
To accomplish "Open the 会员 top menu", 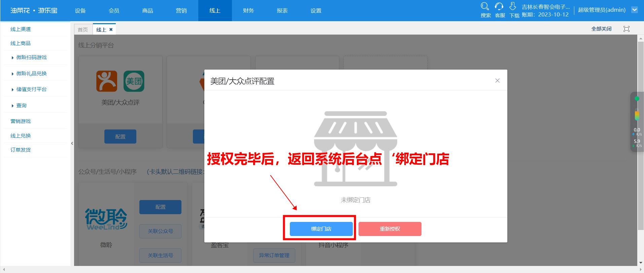I will (x=114, y=10).
